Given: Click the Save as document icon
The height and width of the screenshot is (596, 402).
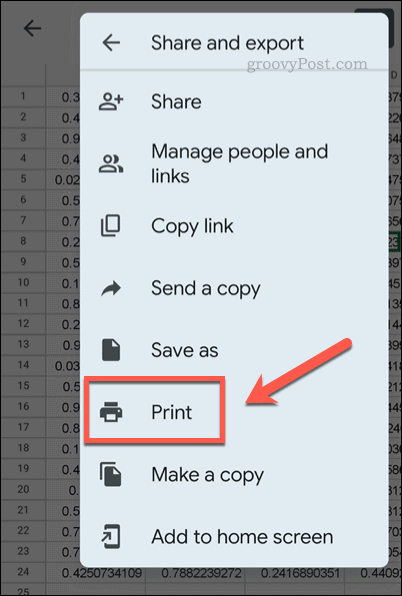Looking at the screenshot, I should [x=111, y=350].
